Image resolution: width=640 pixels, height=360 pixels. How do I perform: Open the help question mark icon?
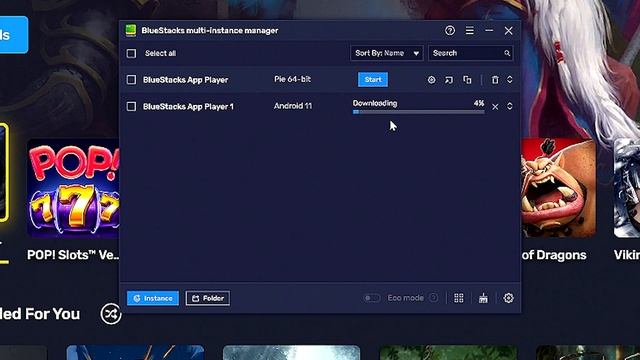coord(450,31)
